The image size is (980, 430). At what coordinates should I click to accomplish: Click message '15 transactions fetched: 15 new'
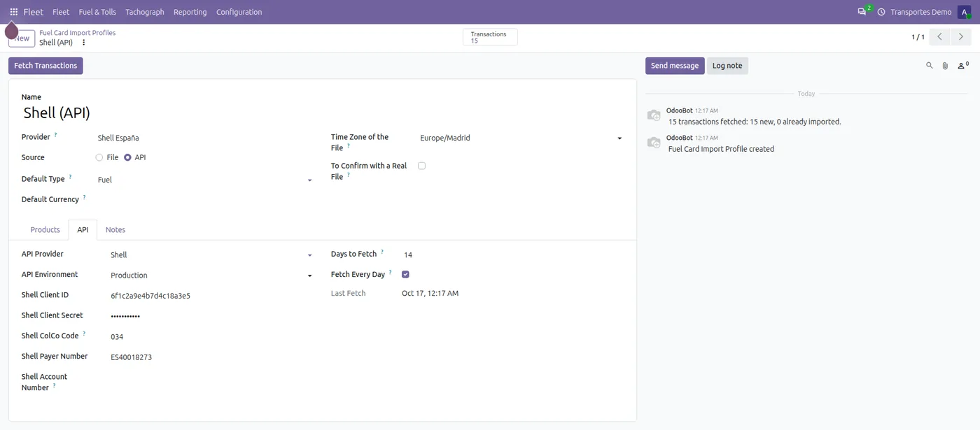click(x=755, y=122)
